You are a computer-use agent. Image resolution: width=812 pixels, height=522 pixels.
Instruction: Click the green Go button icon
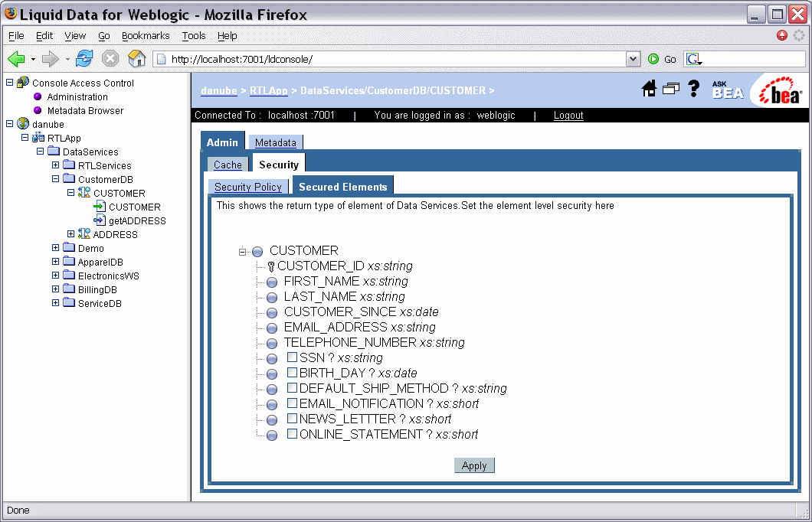tap(653, 59)
